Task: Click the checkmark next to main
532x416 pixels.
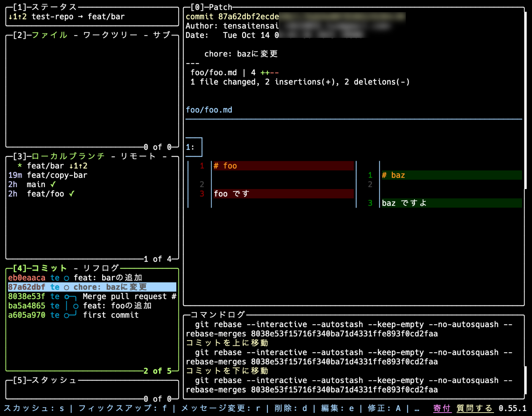Action: click(x=53, y=184)
